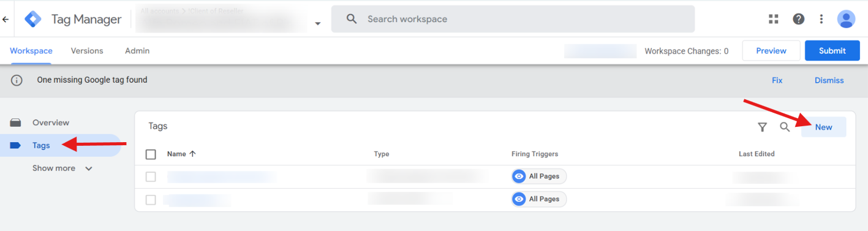
Task: Open the second tag's All Pages trigger
Action: coord(539,199)
